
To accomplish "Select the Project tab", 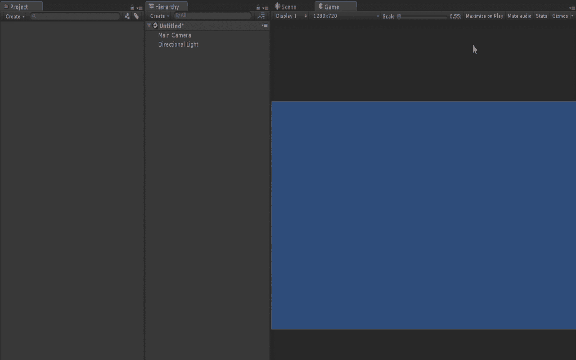I will point(17,7).
